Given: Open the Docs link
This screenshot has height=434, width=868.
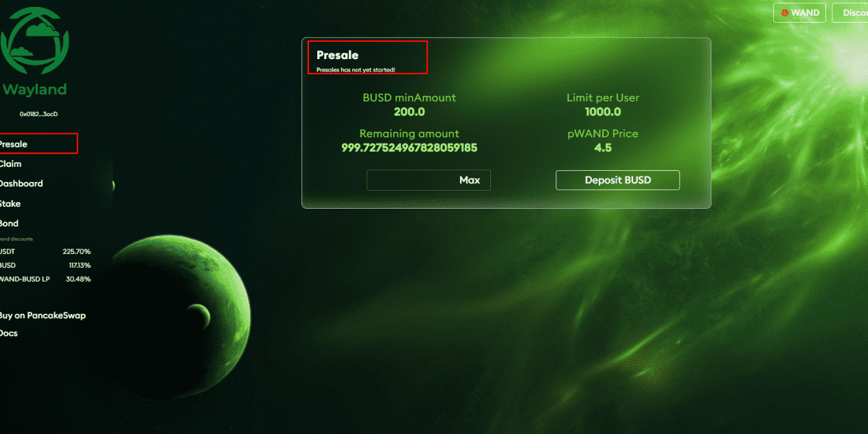Looking at the screenshot, I should (9, 333).
